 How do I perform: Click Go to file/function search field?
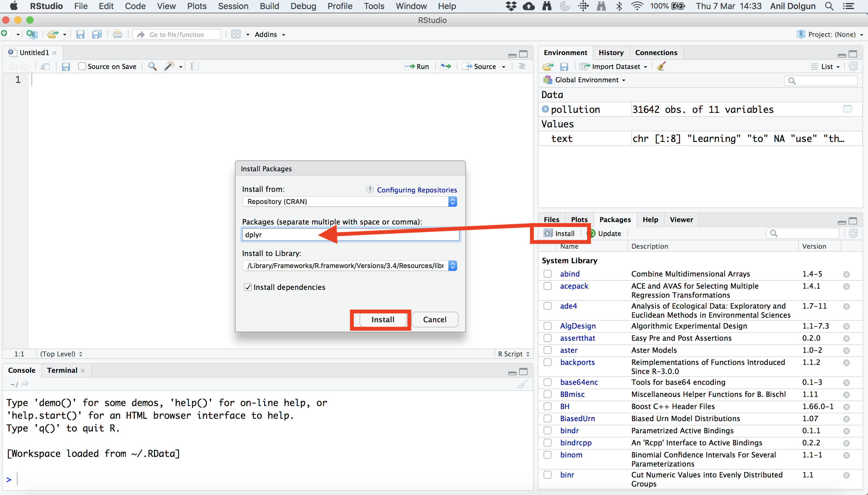(177, 34)
